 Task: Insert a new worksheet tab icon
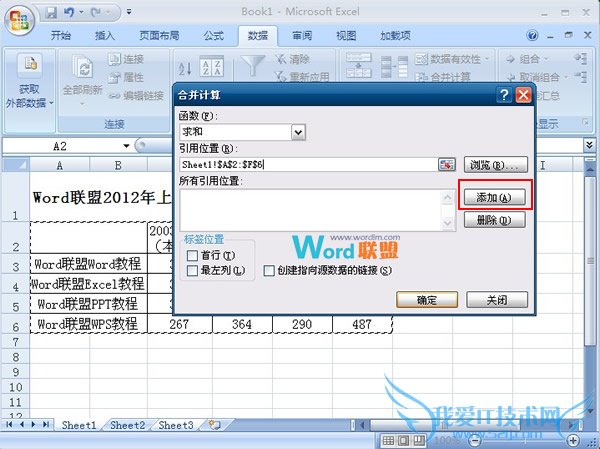(215, 425)
